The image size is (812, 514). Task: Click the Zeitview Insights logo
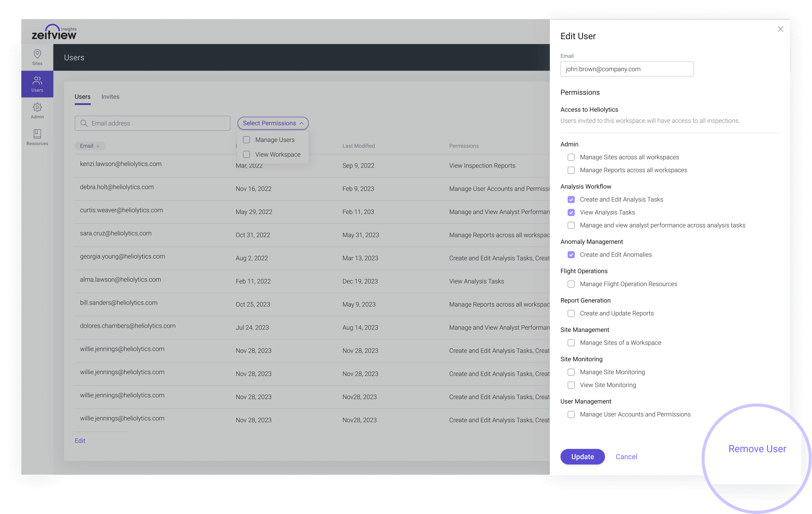[x=54, y=32]
